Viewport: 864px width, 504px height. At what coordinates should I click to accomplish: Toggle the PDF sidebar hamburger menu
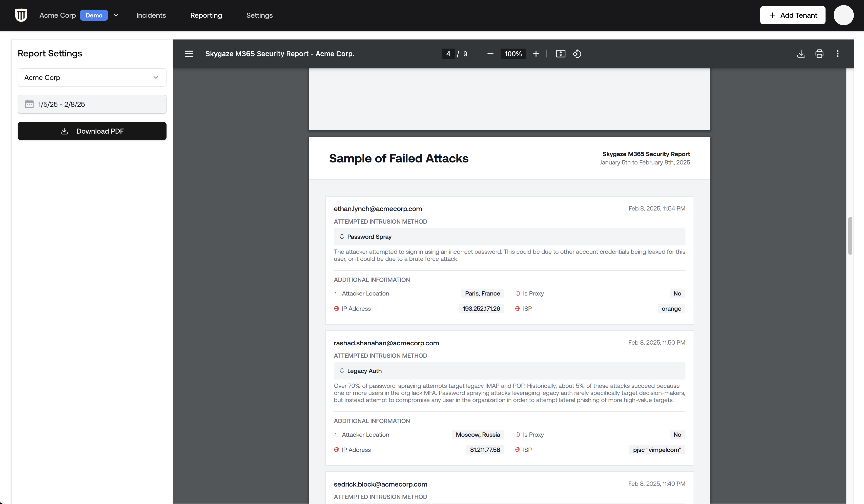[189, 54]
